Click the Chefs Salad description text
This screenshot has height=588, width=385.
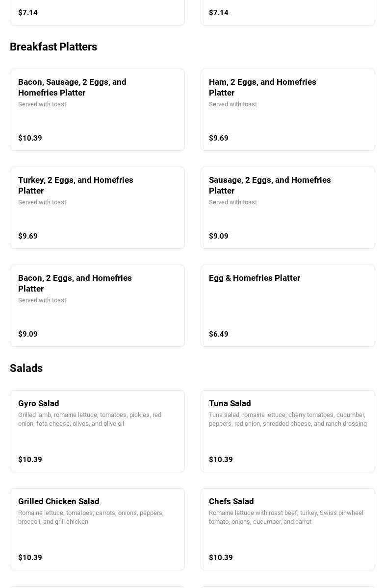286,517
